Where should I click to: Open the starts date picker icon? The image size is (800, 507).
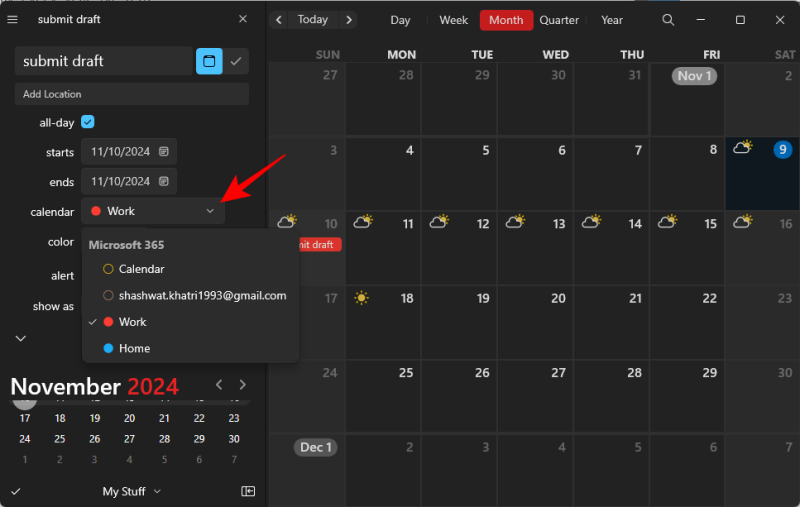(x=164, y=152)
